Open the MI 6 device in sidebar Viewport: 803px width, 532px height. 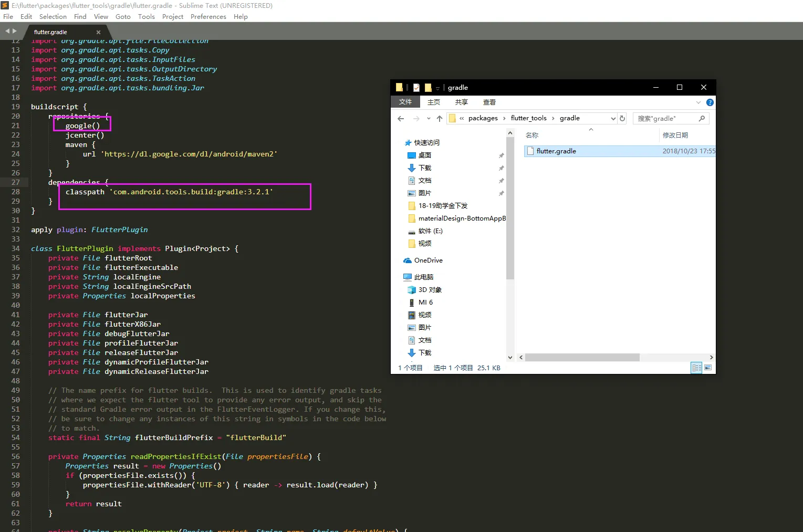click(x=425, y=302)
